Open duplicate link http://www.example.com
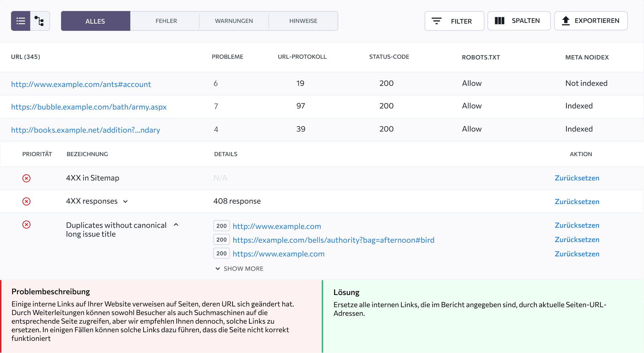 pyautogui.click(x=277, y=226)
